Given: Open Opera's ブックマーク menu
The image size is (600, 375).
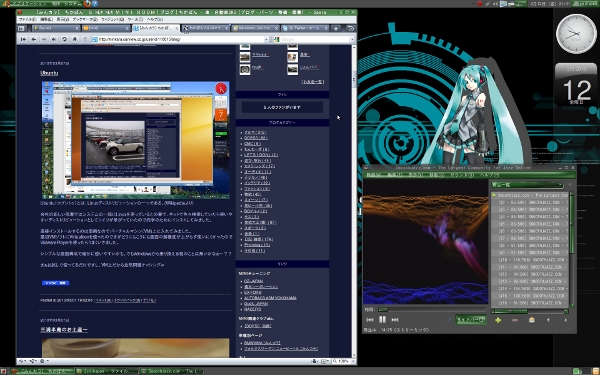Looking at the screenshot, I should pyautogui.click(x=85, y=19).
